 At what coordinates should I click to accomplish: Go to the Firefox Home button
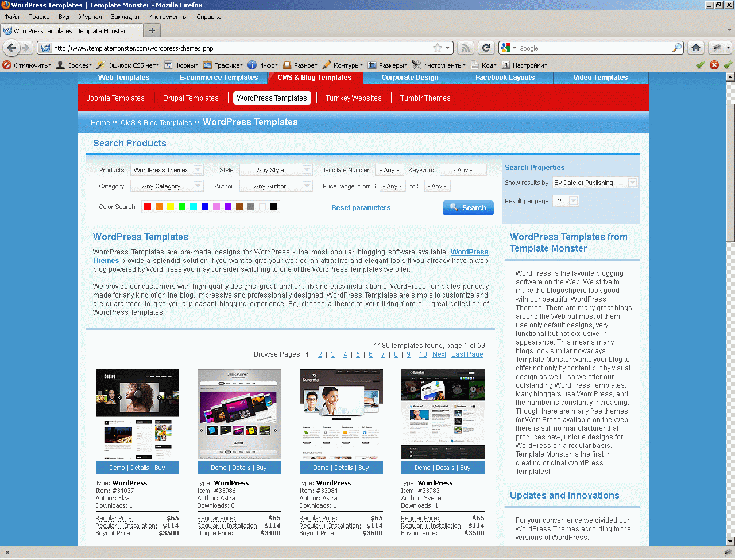696,48
